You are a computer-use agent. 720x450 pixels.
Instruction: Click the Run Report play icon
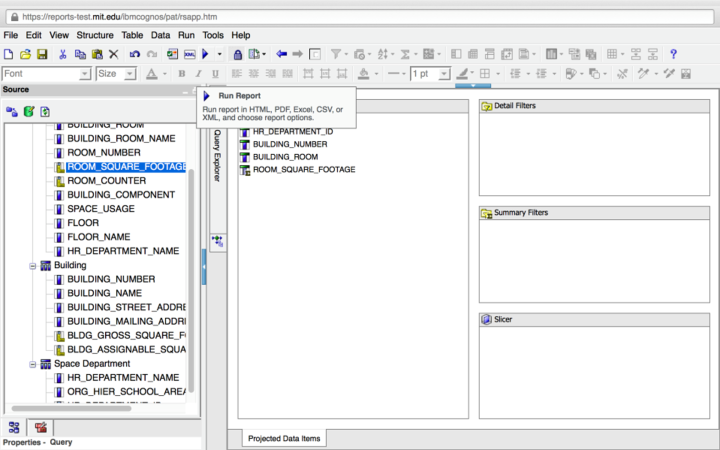[x=205, y=54]
